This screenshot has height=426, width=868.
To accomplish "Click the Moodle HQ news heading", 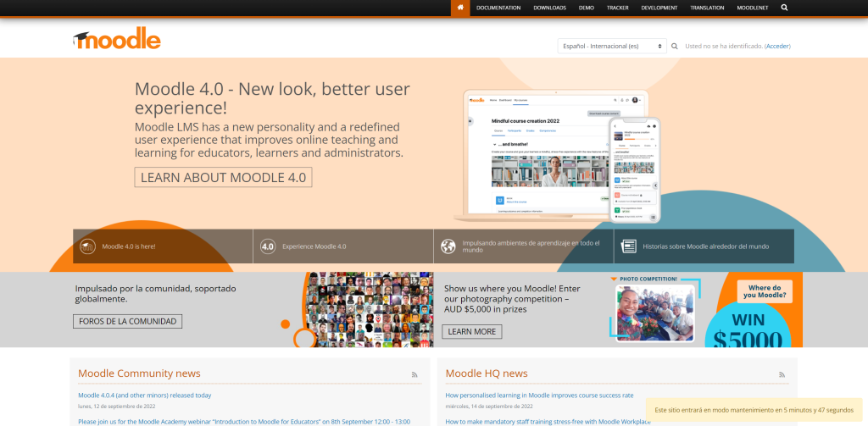I will (487, 373).
